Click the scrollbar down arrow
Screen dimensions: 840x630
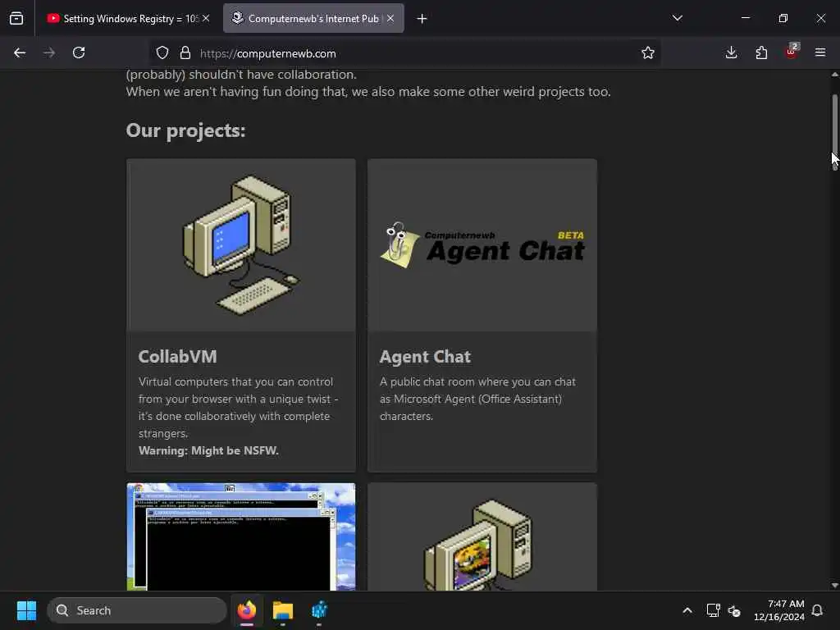click(834, 586)
